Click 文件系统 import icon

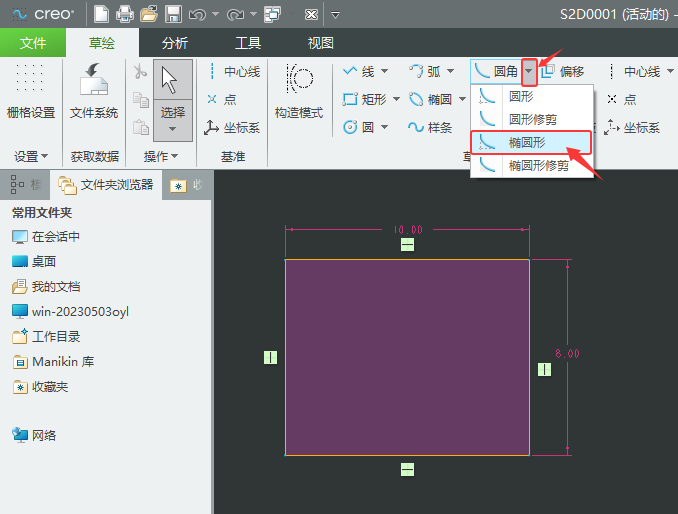(x=94, y=91)
